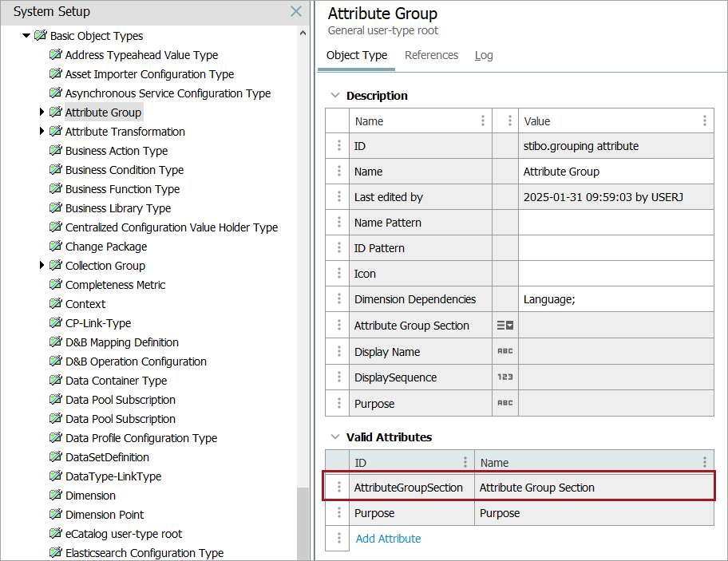Click the Name Pattern value field
The image size is (728, 561).
tap(616, 223)
